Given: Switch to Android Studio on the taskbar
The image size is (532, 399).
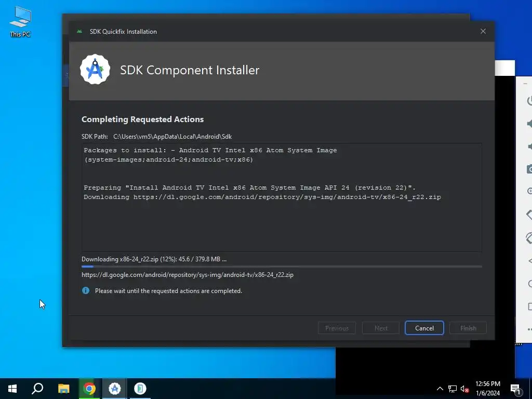Looking at the screenshot, I should click(x=115, y=389).
